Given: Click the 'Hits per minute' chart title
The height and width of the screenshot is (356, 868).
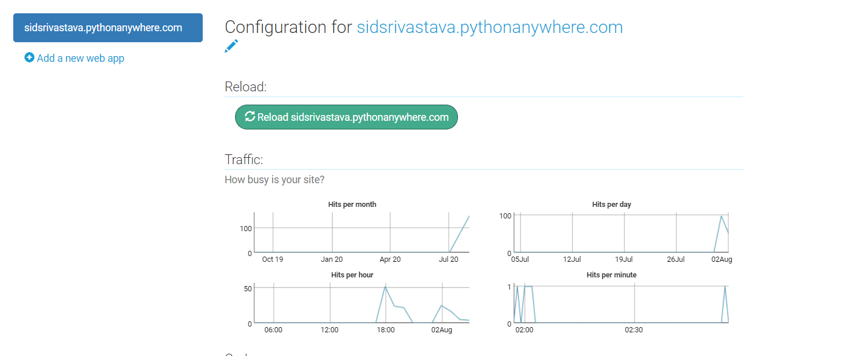Looking at the screenshot, I should [612, 275].
